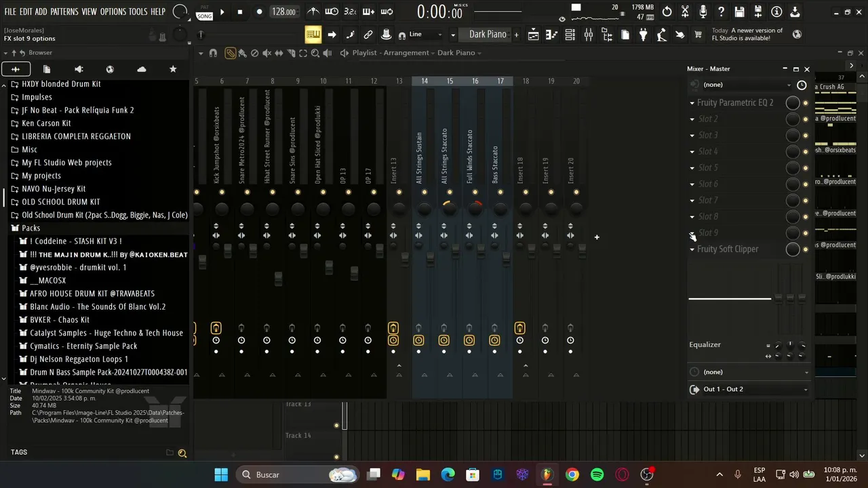The height and width of the screenshot is (488, 868).
Task: Click the Dark Piano pattern selector
Action: pos(488,35)
